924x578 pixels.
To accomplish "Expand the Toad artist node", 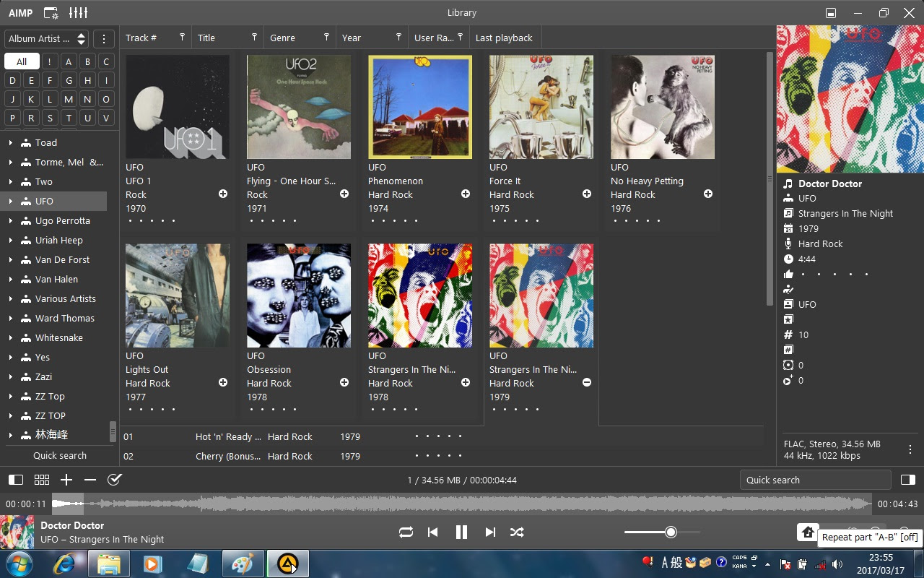I will 10,143.
